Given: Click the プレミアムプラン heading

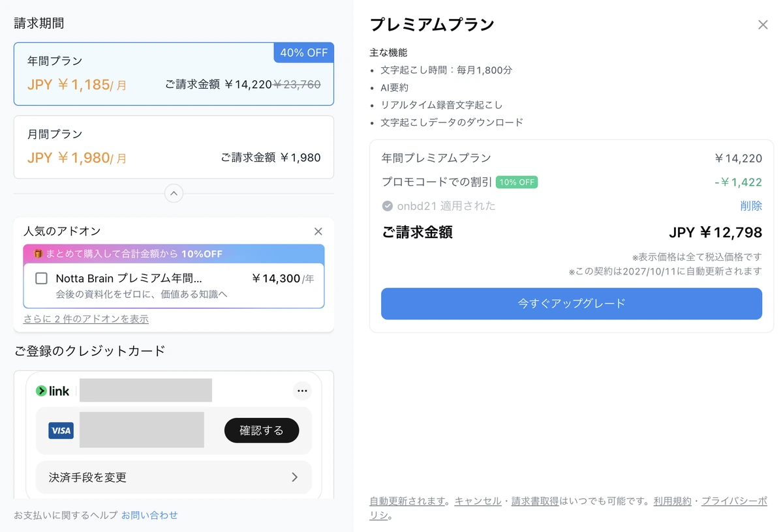Looking at the screenshot, I should 432,25.
